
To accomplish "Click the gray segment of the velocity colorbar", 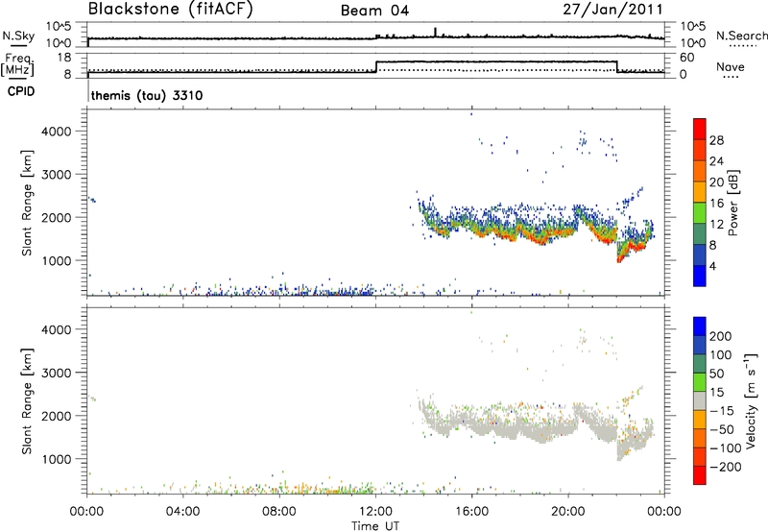I will (700, 400).
